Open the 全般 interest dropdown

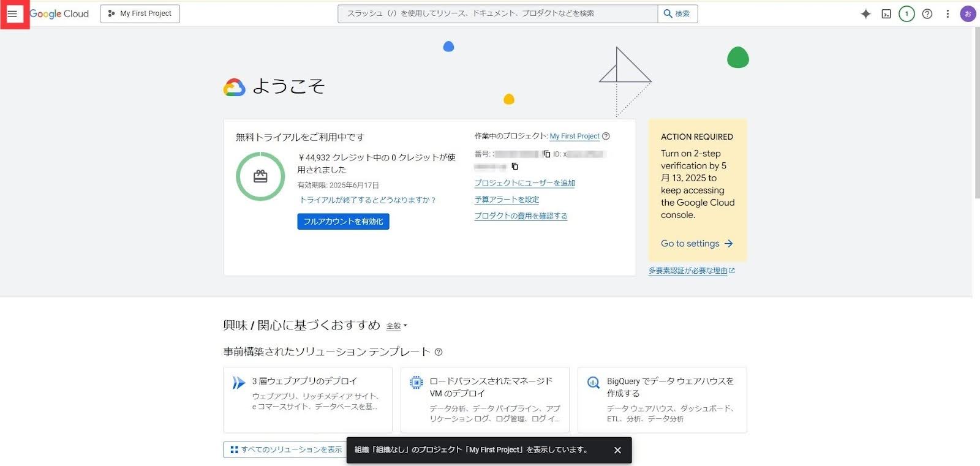click(x=396, y=326)
